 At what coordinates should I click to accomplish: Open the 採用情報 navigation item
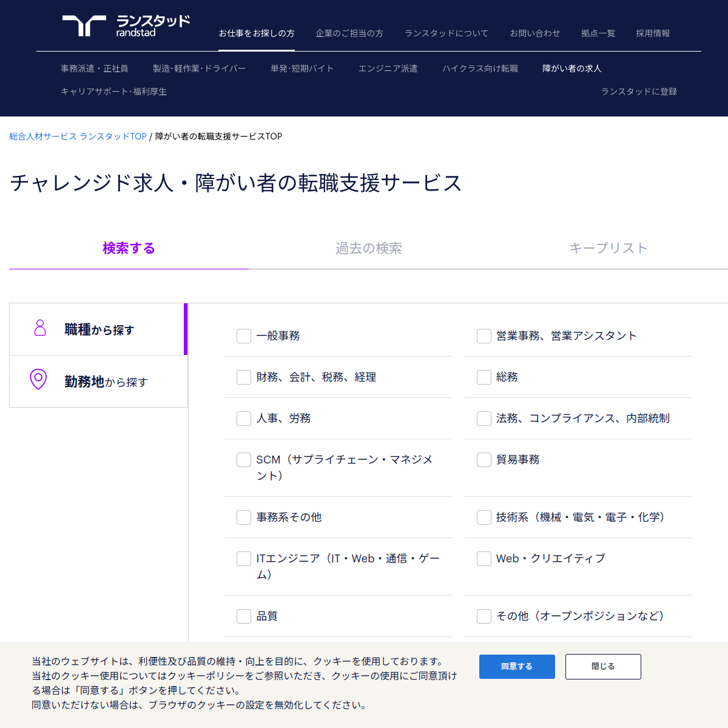[x=653, y=33]
